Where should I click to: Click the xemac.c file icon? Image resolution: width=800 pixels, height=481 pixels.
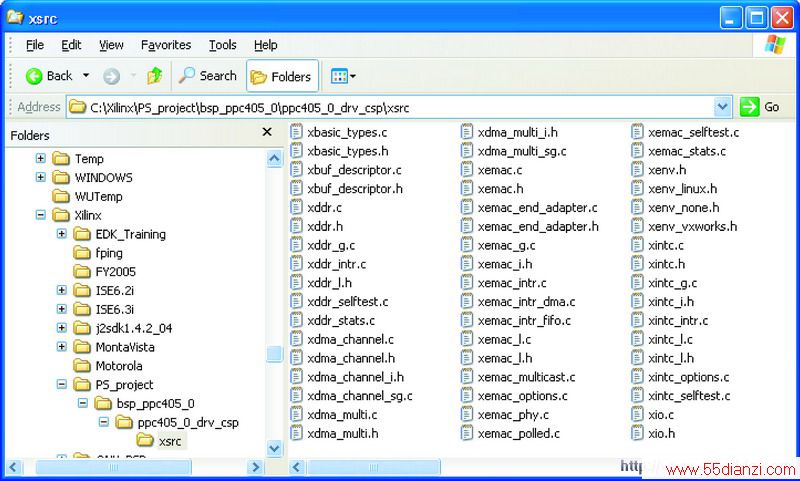click(x=467, y=170)
